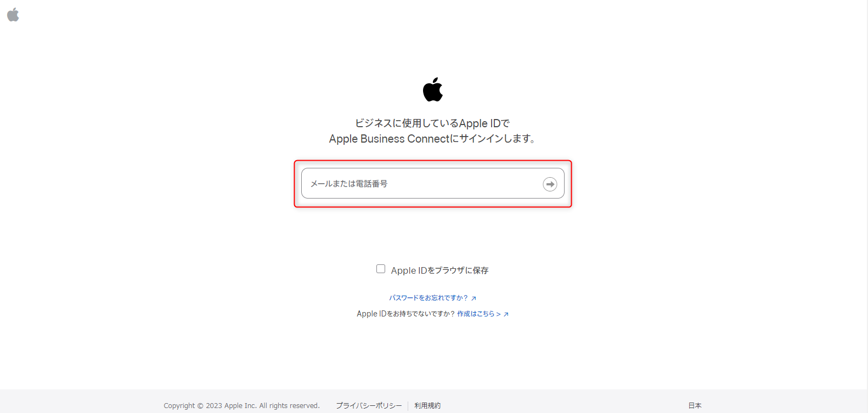The image size is (868, 413).
Task: Submit with the circular arrow icon in field
Action: click(550, 184)
